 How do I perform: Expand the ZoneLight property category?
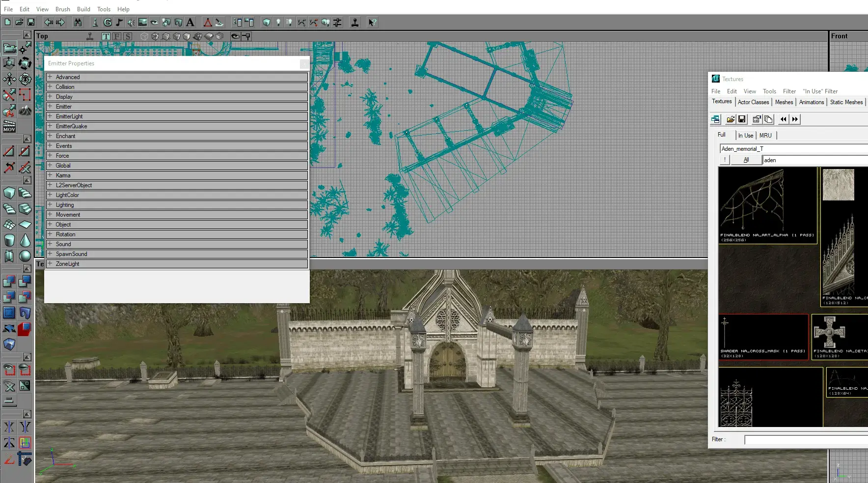(x=177, y=264)
